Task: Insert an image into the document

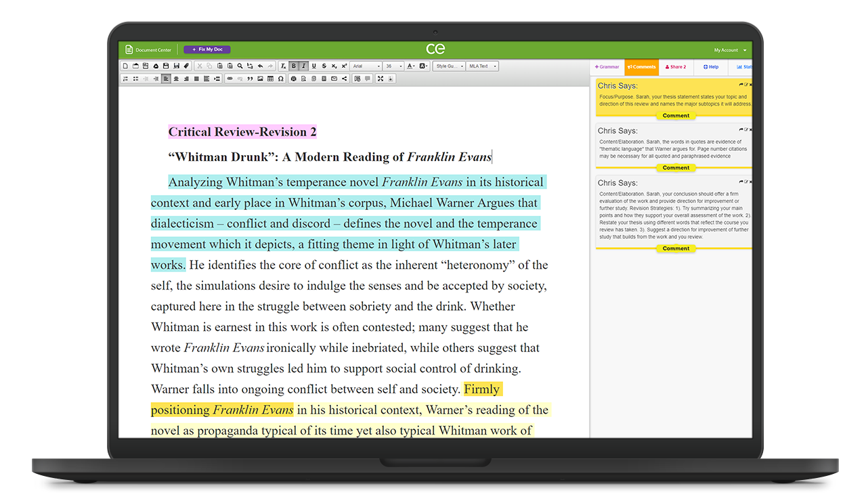Action: tap(260, 79)
